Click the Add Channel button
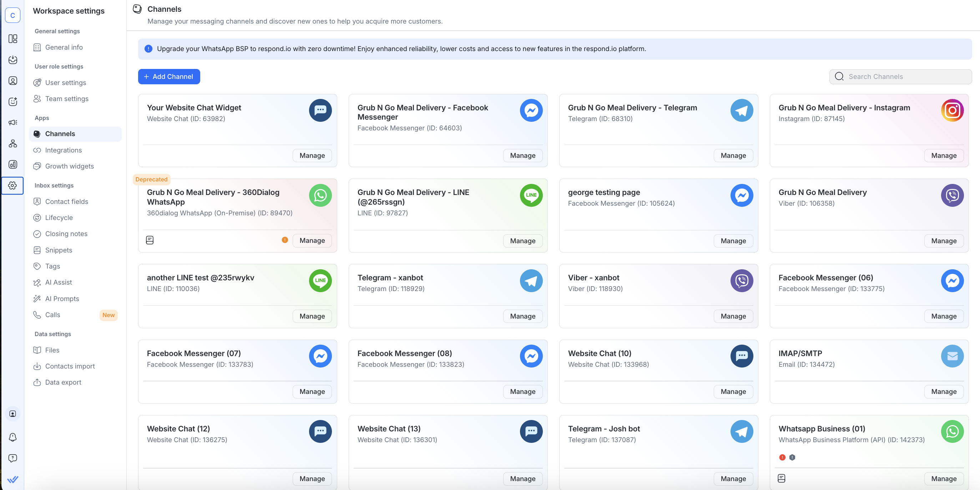This screenshot has height=490, width=980. [x=169, y=76]
